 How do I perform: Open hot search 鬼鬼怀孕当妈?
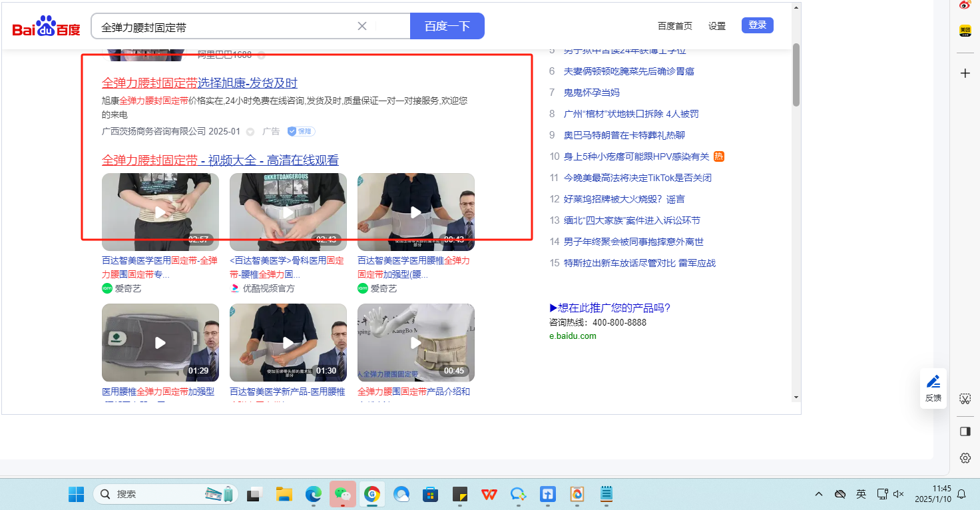tap(592, 93)
